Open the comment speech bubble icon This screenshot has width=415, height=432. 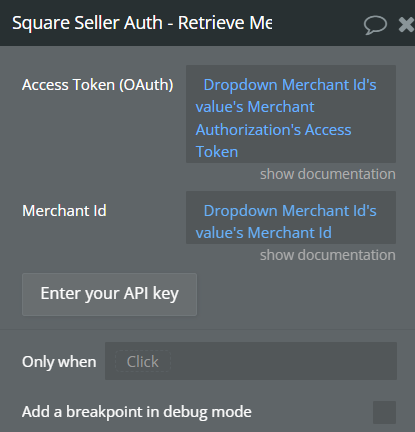[x=375, y=25]
